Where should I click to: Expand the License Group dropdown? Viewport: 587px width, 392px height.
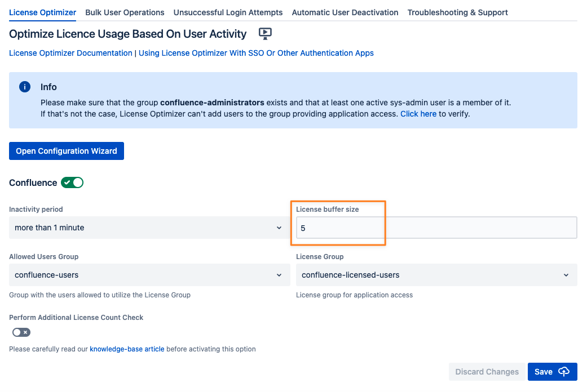(x=436, y=275)
